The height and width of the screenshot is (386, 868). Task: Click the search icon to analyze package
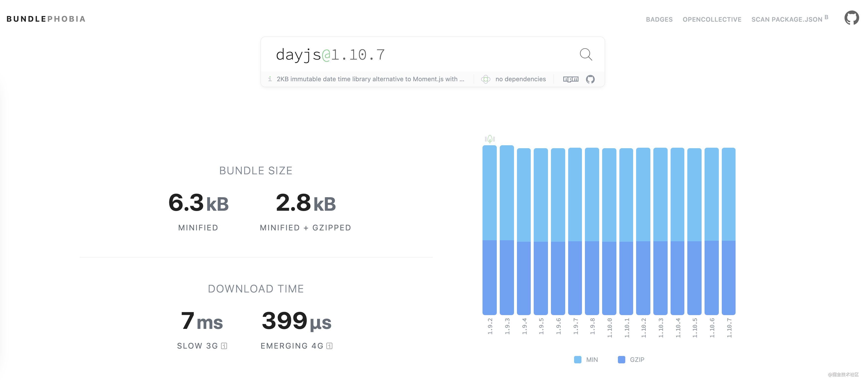tap(586, 54)
